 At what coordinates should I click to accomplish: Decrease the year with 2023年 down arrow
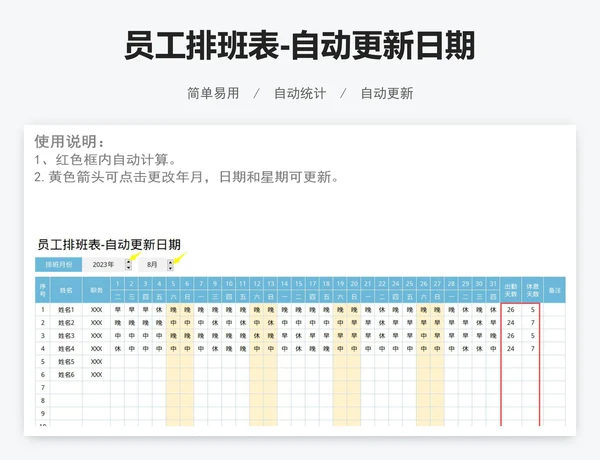click(129, 267)
